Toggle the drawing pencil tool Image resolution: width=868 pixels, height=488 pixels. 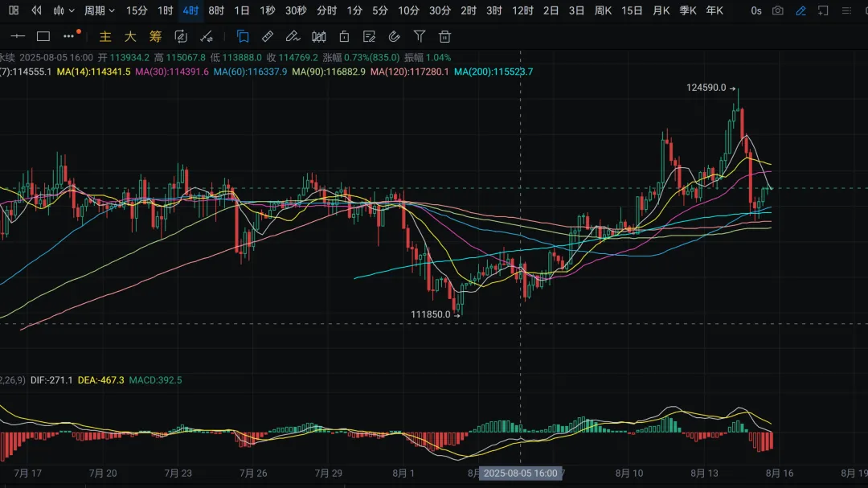click(x=800, y=10)
